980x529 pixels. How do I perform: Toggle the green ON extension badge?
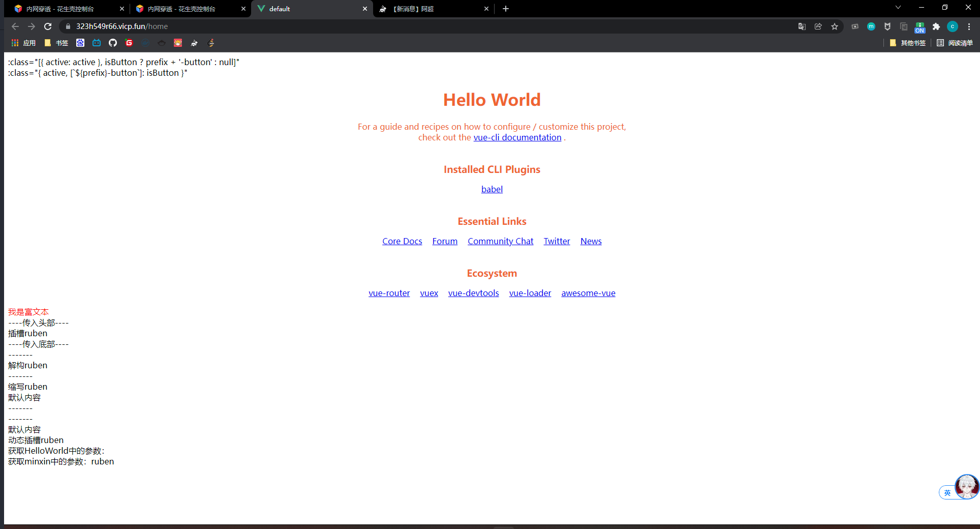[920, 27]
